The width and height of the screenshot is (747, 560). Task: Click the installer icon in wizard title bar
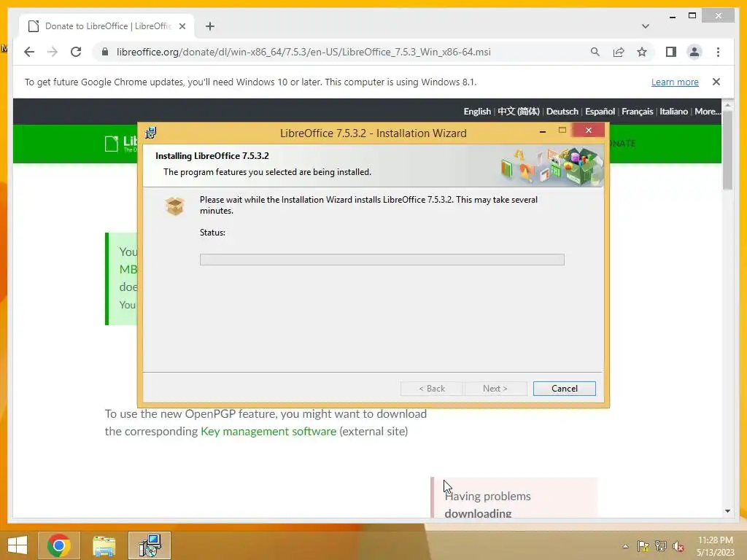pos(150,133)
